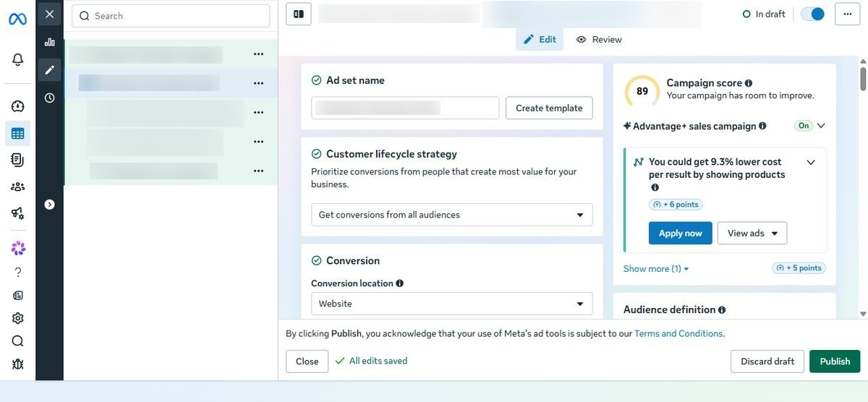Open the Website conversion location dropdown
868x402 pixels.
click(x=451, y=304)
